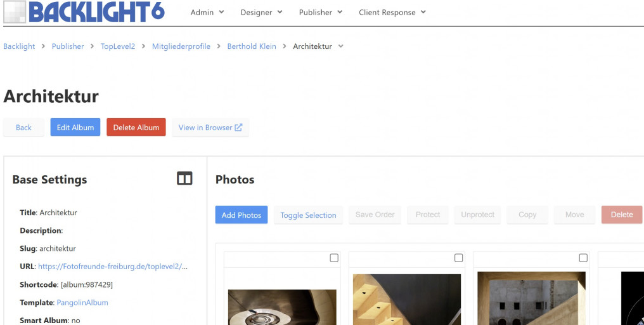Open View in Browser external link
Screen dimensions: 644x325
[x=210, y=128]
